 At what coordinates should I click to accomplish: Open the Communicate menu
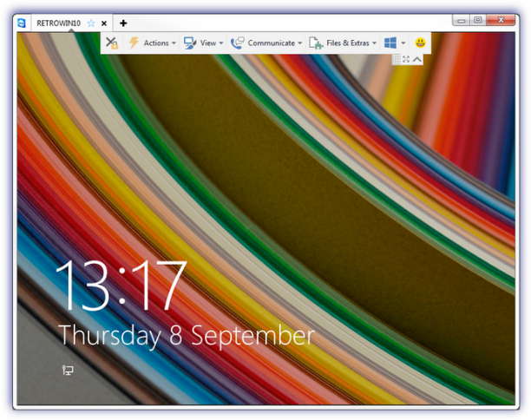coord(266,43)
